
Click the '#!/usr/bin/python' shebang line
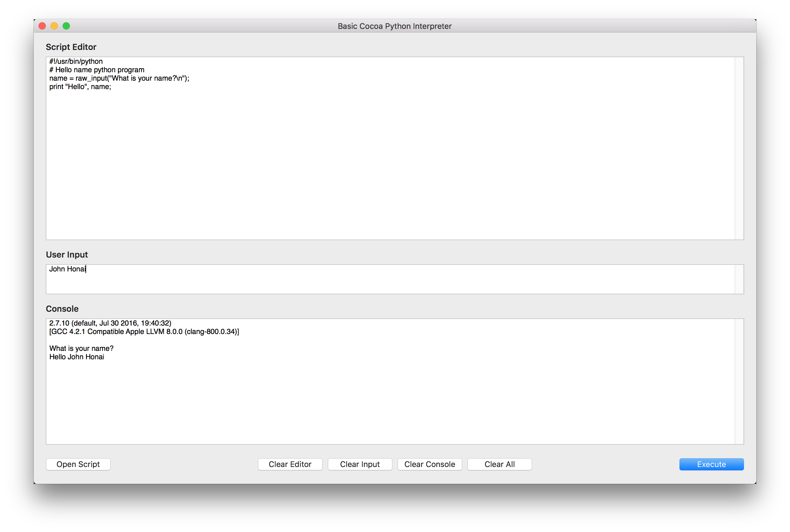pos(76,61)
